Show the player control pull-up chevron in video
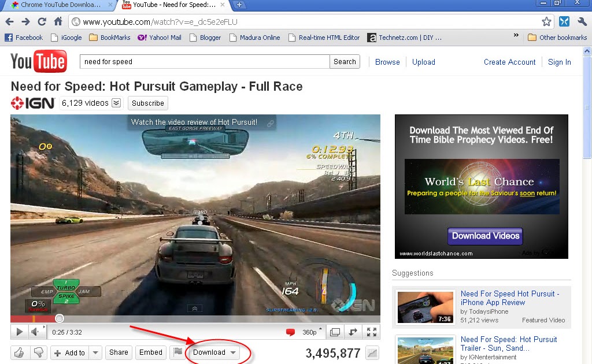The height and width of the screenshot is (364, 592). point(195,309)
